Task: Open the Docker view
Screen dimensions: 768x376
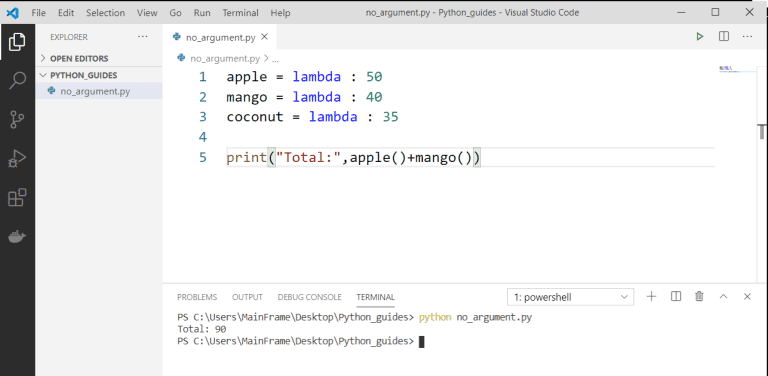Action: (17, 237)
